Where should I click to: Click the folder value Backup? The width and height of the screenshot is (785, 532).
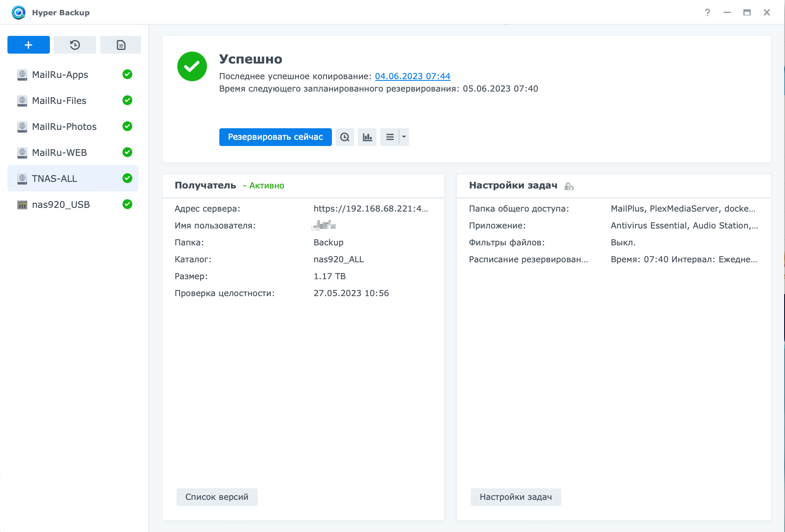[328, 242]
